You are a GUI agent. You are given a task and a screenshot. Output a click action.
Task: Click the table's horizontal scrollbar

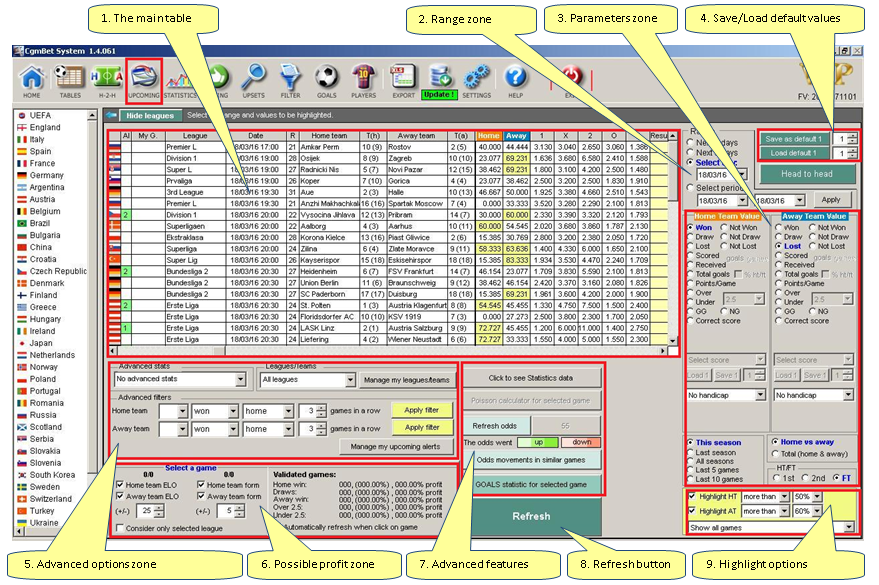click(387, 351)
